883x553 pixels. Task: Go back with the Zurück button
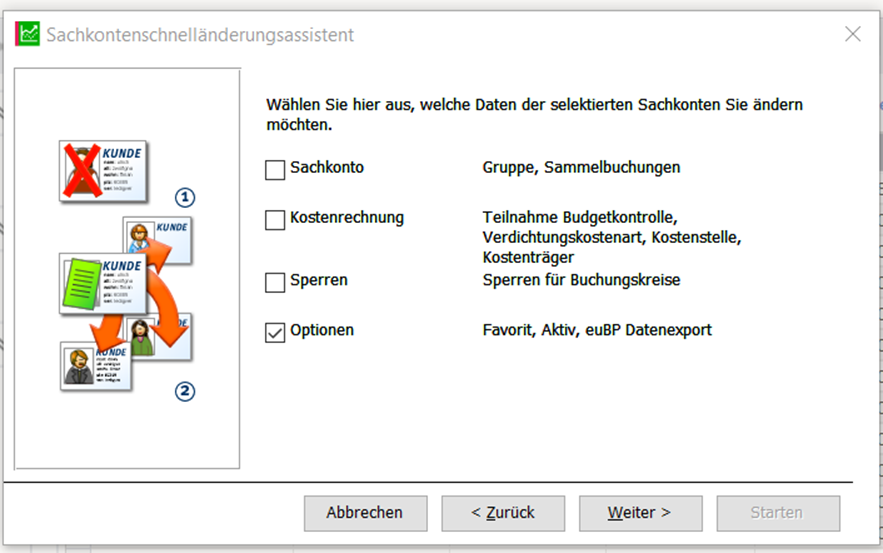pos(503,513)
